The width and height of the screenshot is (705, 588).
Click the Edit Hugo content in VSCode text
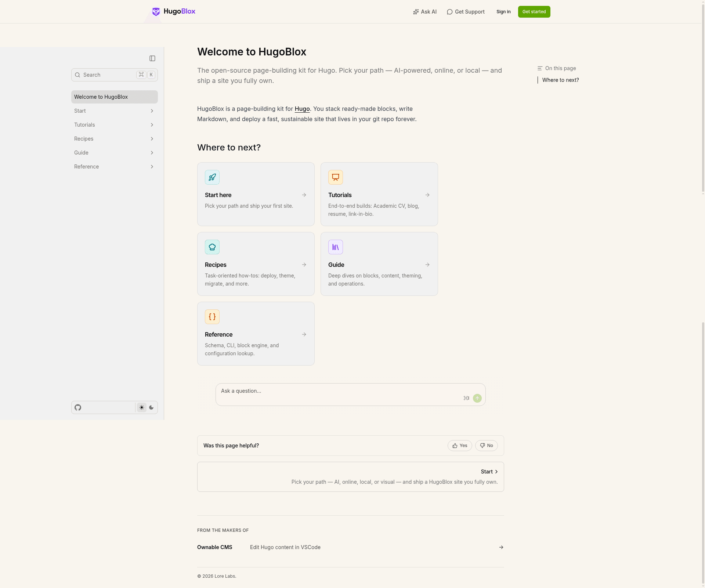pyautogui.click(x=285, y=547)
